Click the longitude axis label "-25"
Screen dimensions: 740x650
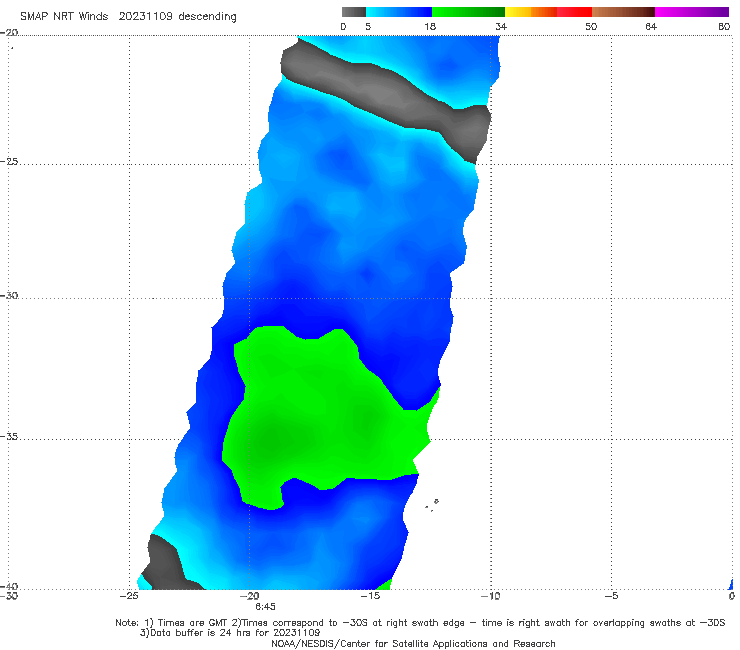pyautogui.click(x=129, y=596)
